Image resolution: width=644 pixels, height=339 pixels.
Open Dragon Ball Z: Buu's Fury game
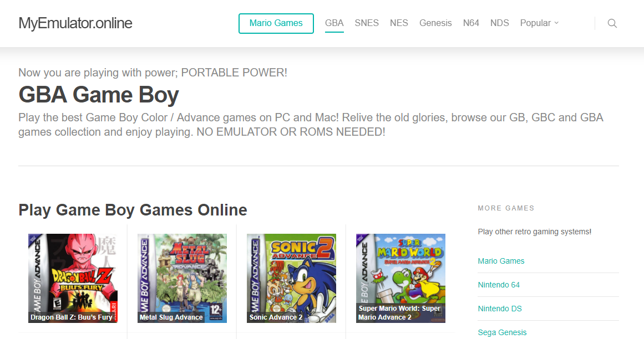point(72,278)
